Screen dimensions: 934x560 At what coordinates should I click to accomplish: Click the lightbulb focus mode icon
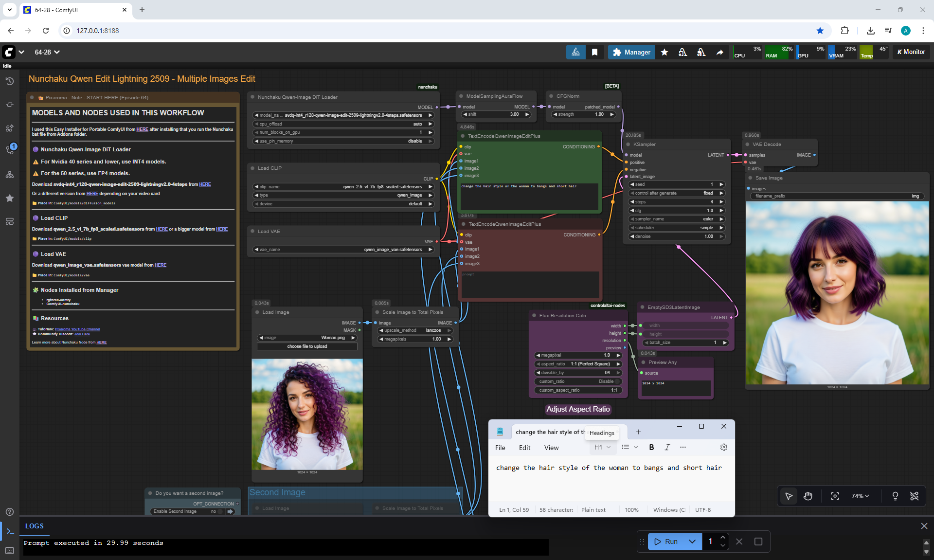895,496
